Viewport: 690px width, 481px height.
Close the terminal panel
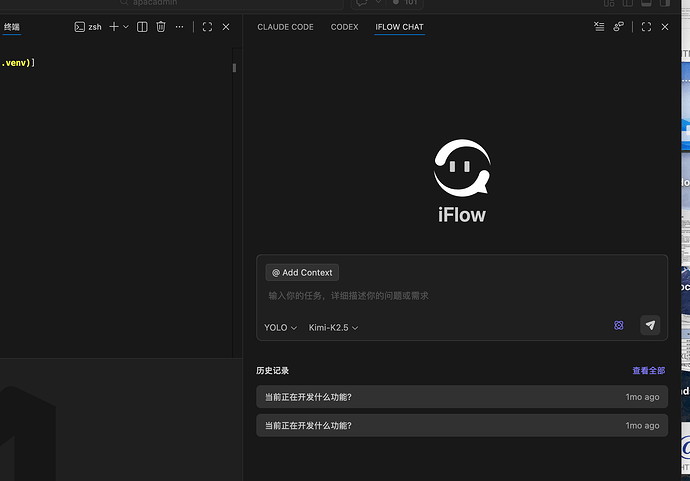point(226,27)
